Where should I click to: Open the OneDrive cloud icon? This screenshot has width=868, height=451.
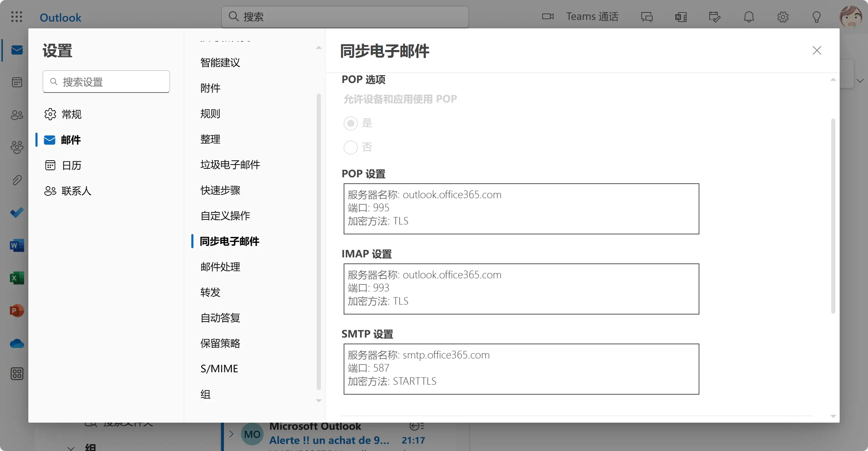click(x=17, y=344)
